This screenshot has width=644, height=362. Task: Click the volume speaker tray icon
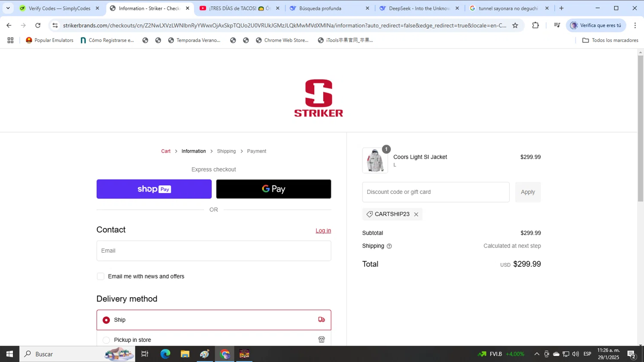pyautogui.click(x=575, y=354)
